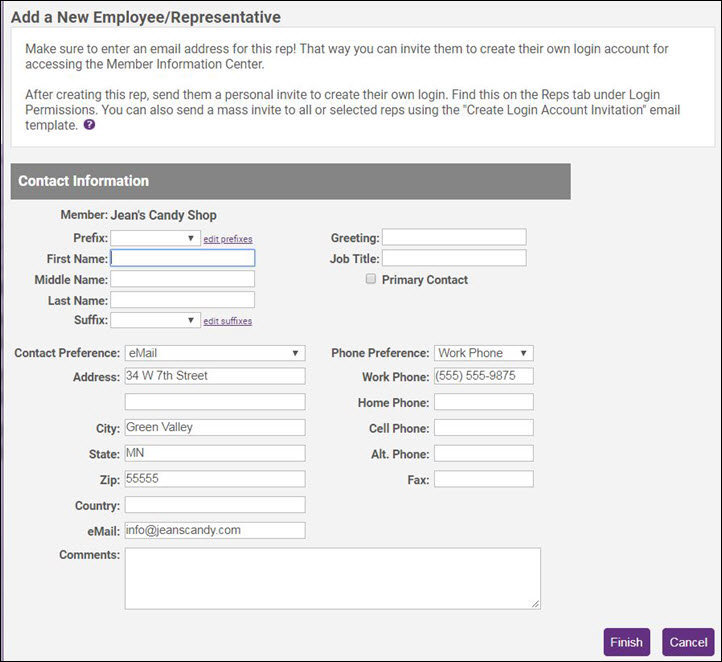Open the Prefix dropdown
The width and height of the screenshot is (722, 662).
pyautogui.click(x=155, y=238)
